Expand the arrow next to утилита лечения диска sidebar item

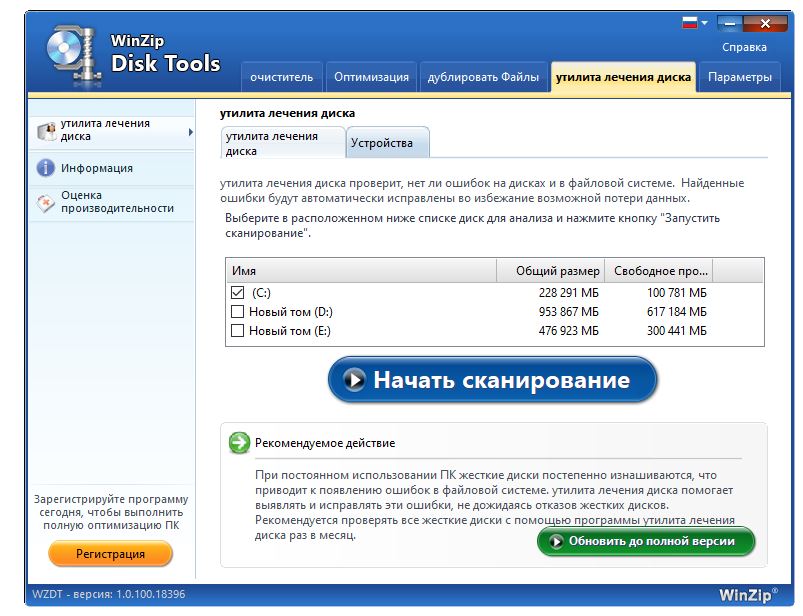[191, 132]
